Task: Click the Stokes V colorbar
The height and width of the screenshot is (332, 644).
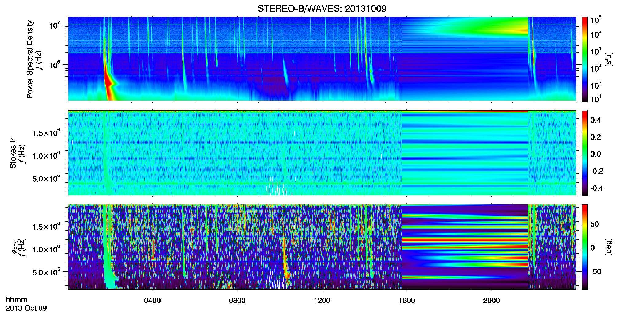Action: click(584, 153)
